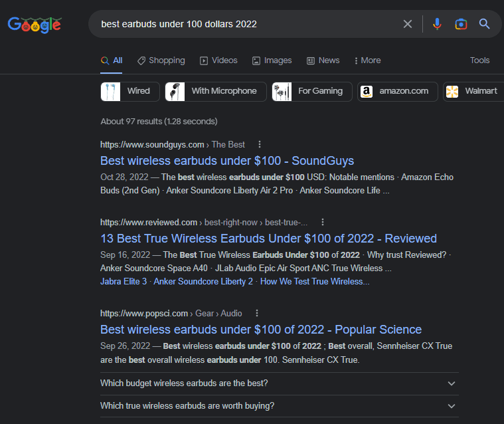The width and height of the screenshot is (504, 424).
Task: Open options menu for the soundguys.com result
Action: coord(260,144)
